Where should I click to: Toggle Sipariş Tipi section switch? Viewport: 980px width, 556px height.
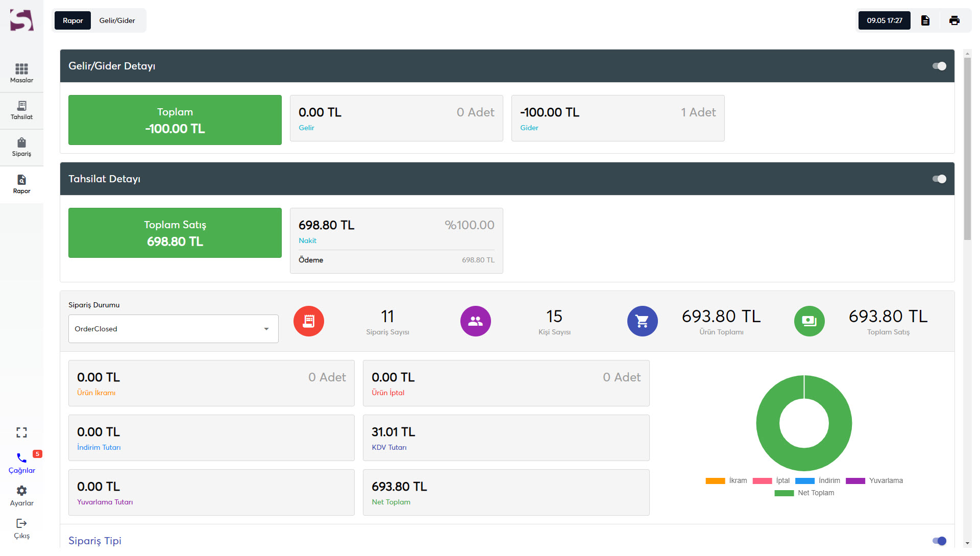click(939, 541)
